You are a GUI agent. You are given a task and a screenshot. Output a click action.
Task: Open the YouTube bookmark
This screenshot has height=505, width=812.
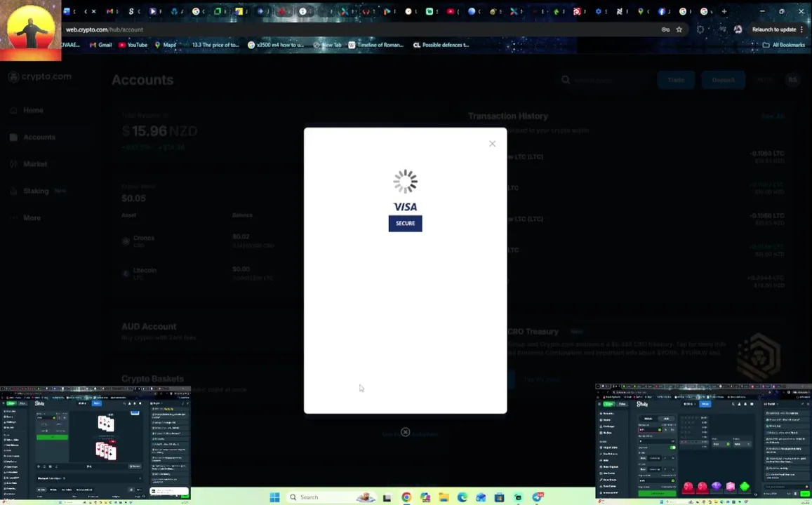point(133,45)
